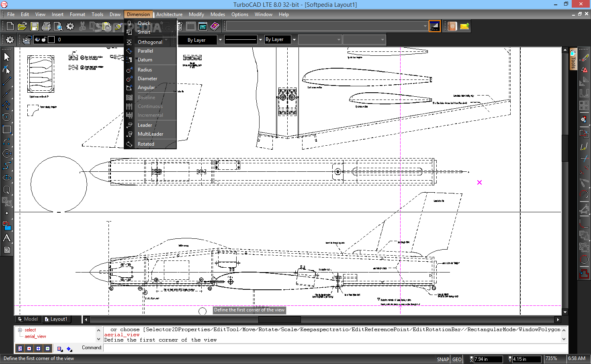Click the red circle icon in right toolbar
This screenshot has width=591, height=364.
coord(584,260)
